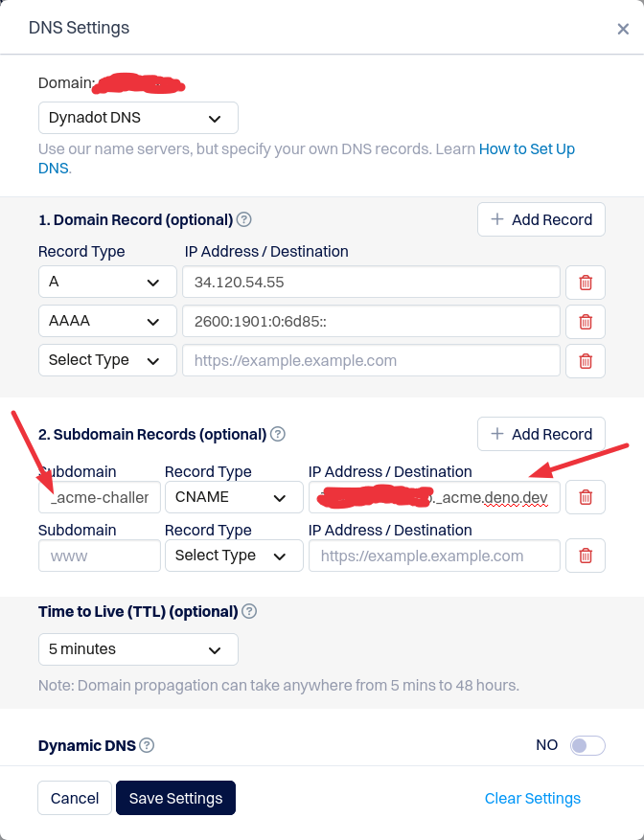Open the Dynadot DNS type dropdown
644x840 pixels.
[x=138, y=118]
